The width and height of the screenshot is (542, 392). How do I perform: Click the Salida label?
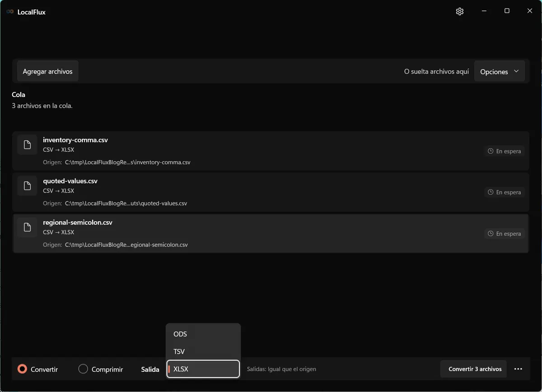(x=150, y=369)
